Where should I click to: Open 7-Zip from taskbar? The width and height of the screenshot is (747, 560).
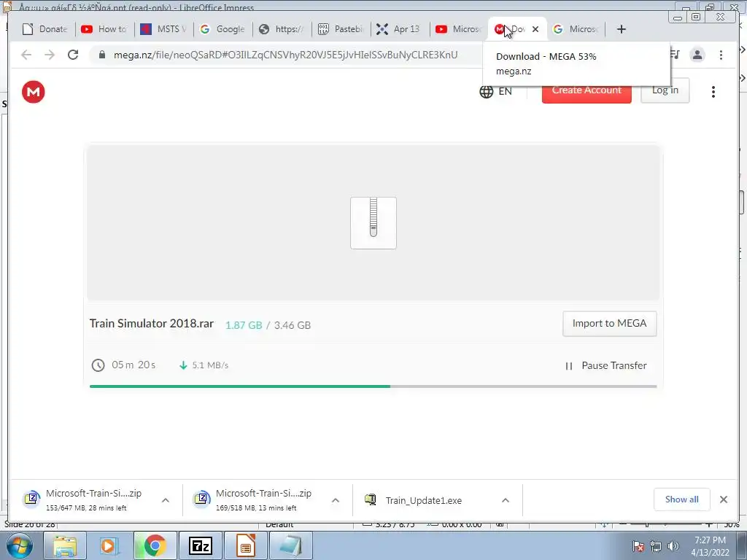(x=200, y=545)
